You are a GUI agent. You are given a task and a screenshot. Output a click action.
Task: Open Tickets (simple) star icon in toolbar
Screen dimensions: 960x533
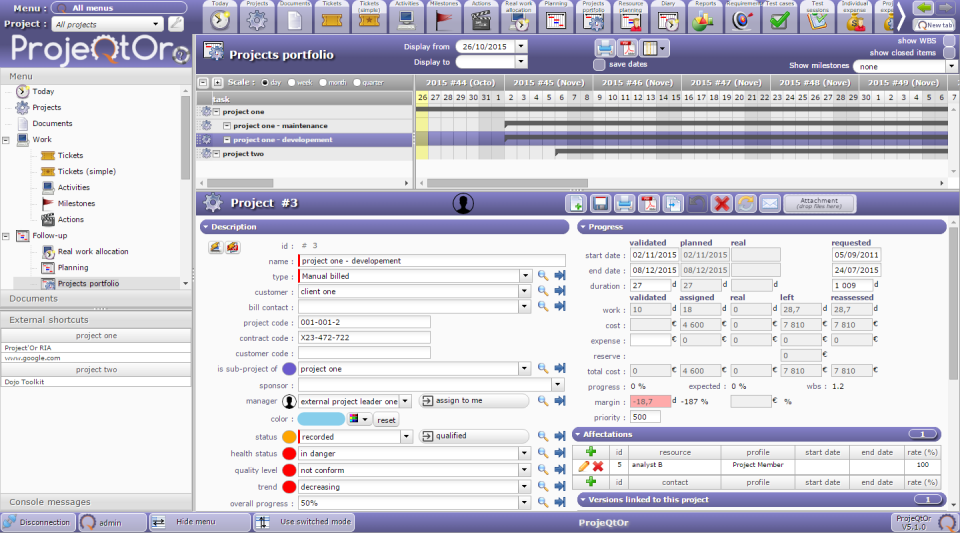(x=369, y=20)
